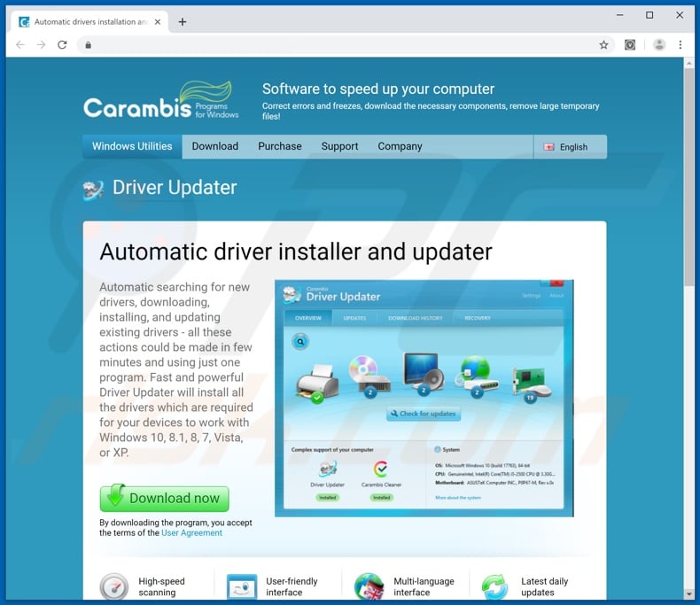
Task: Open the Chrome three-dot menu
Action: 680,44
